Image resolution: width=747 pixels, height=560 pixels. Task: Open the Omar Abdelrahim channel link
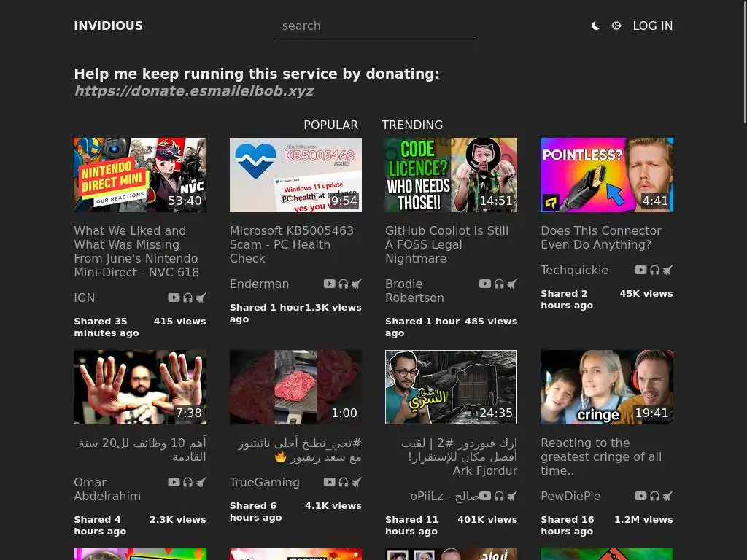tap(107, 489)
